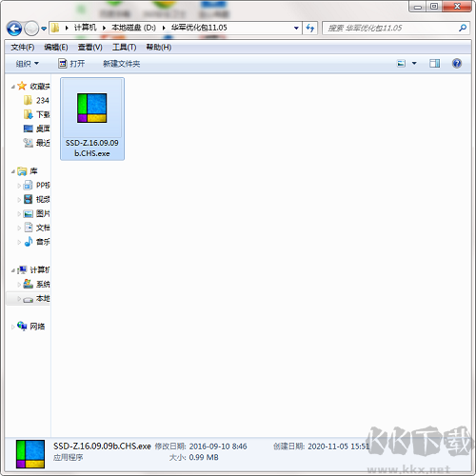The width and height of the screenshot is (476, 476).
Task: Click the magnifier search icon
Action: (463, 28)
